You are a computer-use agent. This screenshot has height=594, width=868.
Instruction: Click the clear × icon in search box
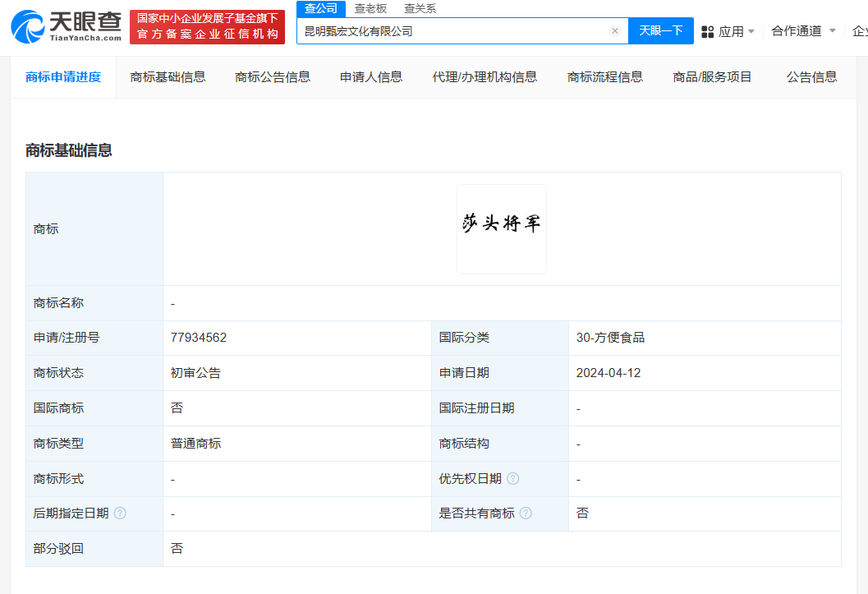pyautogui.click(x=615, y=30)
